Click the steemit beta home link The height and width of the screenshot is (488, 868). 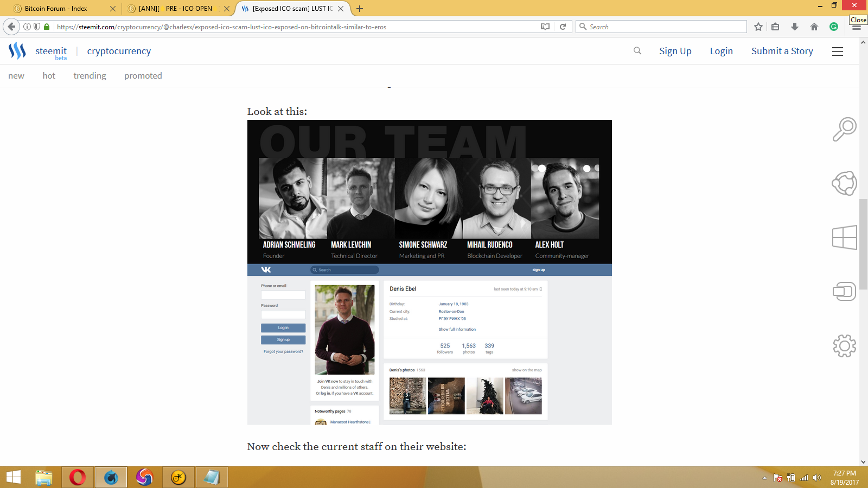[51, 52]
